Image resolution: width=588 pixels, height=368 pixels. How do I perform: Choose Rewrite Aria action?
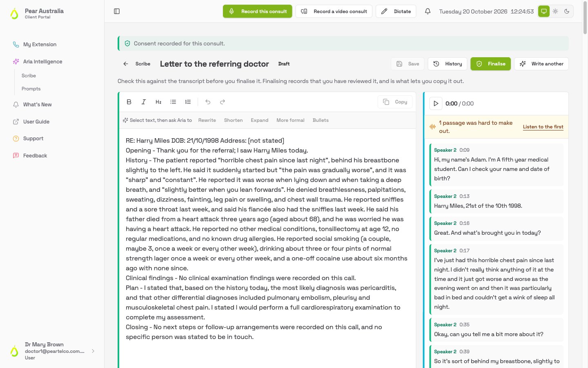(207, 120)
